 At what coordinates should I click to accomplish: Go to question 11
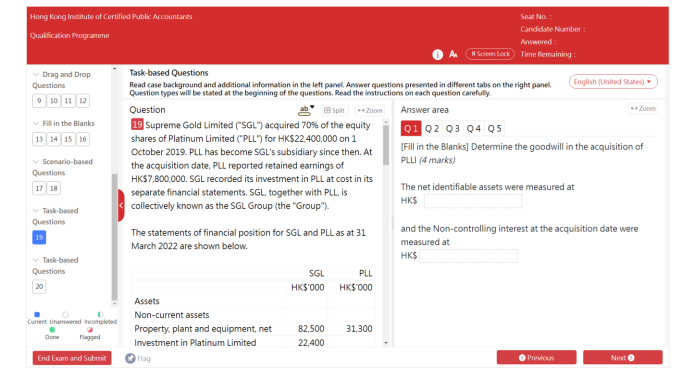(x=68, y=101)
